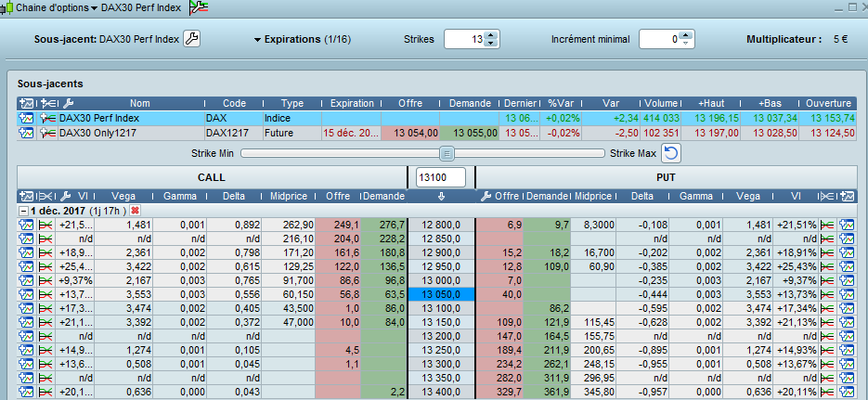Click the PUT Gamma column header
Image resolution: width=868 pixels, height=400 pixels.
(696, 196)
